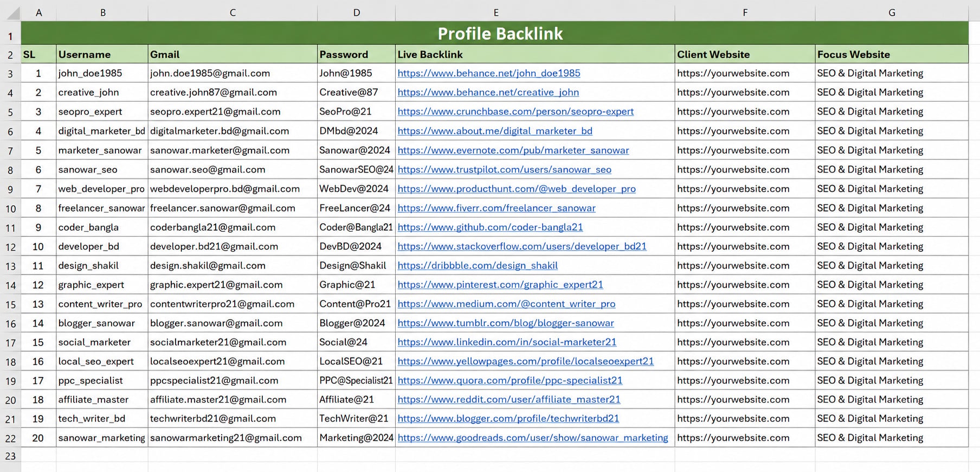Click the Profile Backlink title cell

494,33
